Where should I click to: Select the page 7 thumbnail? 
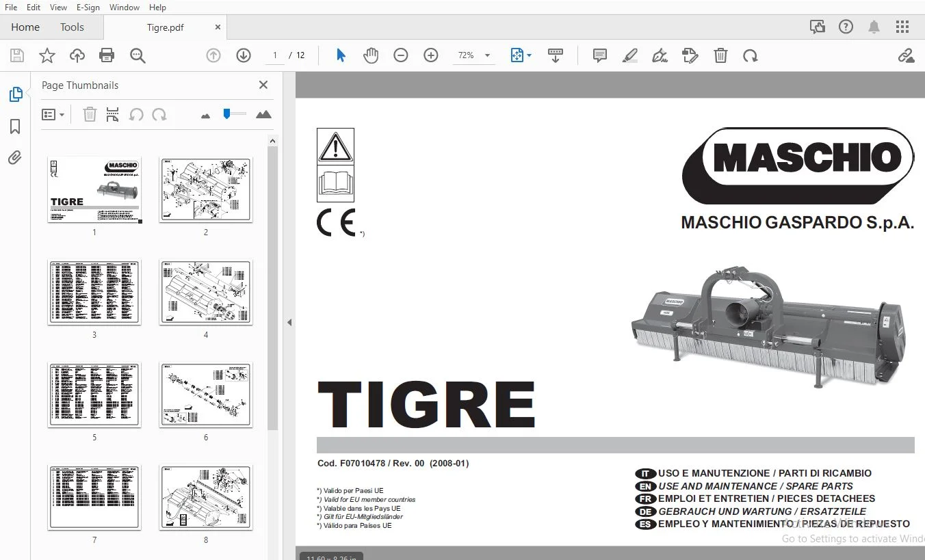94,497
